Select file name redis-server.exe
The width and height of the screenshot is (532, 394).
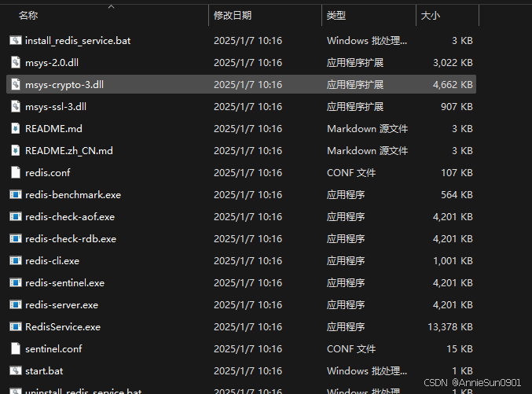[62, 305]
